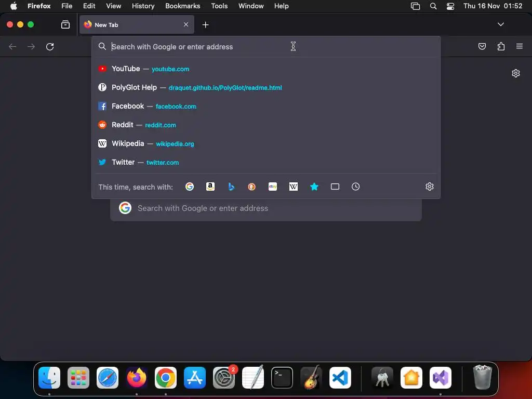Click screen mirroring icon in menu bar
This screenshot has width=532, height=399.
[415, 6]
